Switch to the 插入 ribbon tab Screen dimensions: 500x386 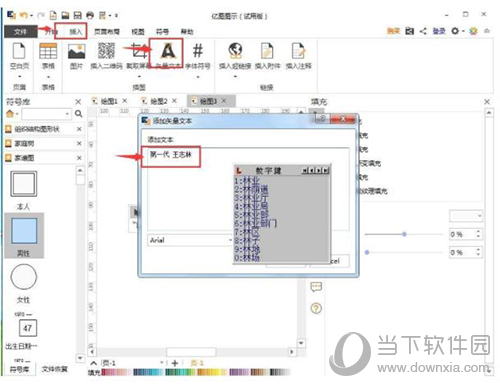tap(75, 32)
